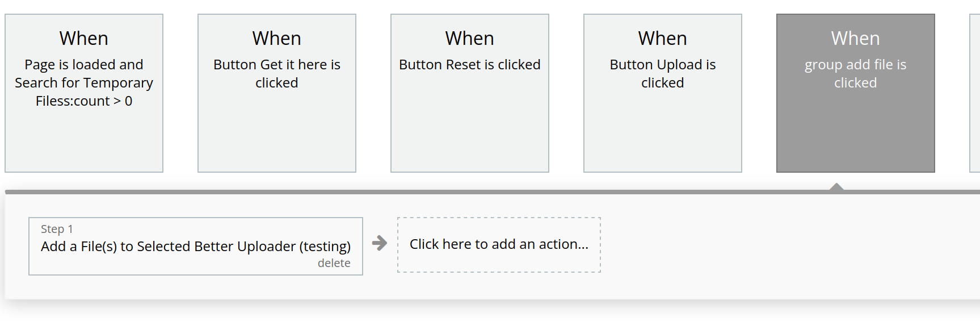Click the arrow icon after Step 1
Viewport: 980px width, 321px height.
(380, 244)
